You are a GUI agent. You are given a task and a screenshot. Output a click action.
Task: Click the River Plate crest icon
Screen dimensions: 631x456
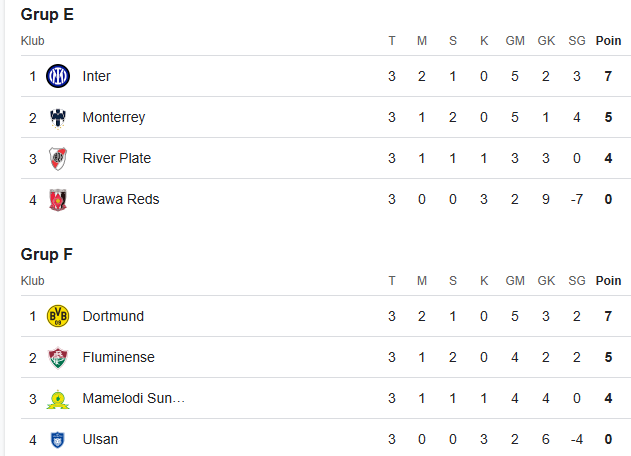(x=58, y=159)
